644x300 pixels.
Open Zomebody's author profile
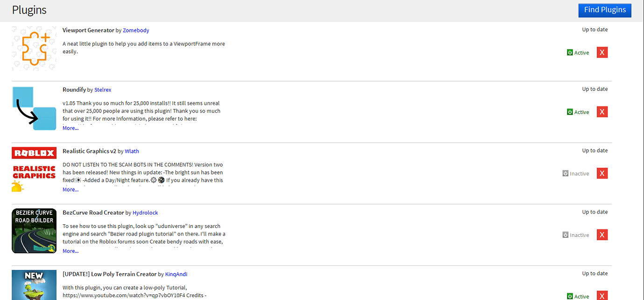click(136, 30)
